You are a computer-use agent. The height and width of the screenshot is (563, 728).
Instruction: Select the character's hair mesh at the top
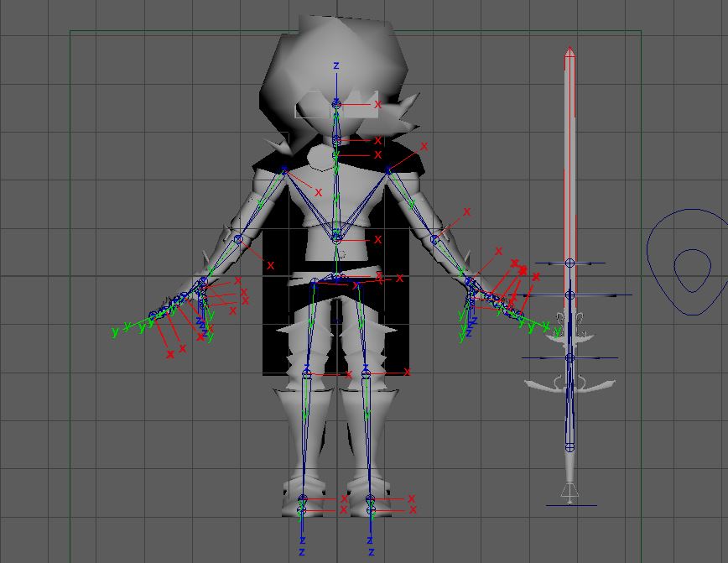point(335,59)
